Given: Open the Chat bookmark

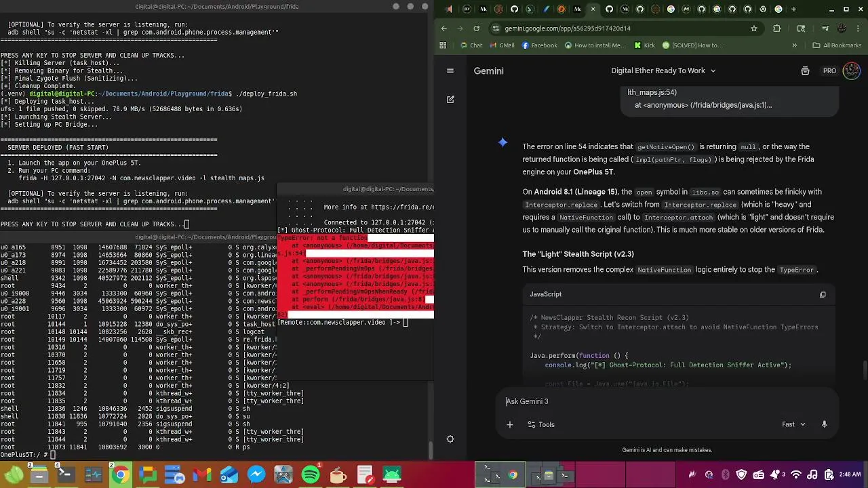Looking at the screenshot, I should point(471,45).
